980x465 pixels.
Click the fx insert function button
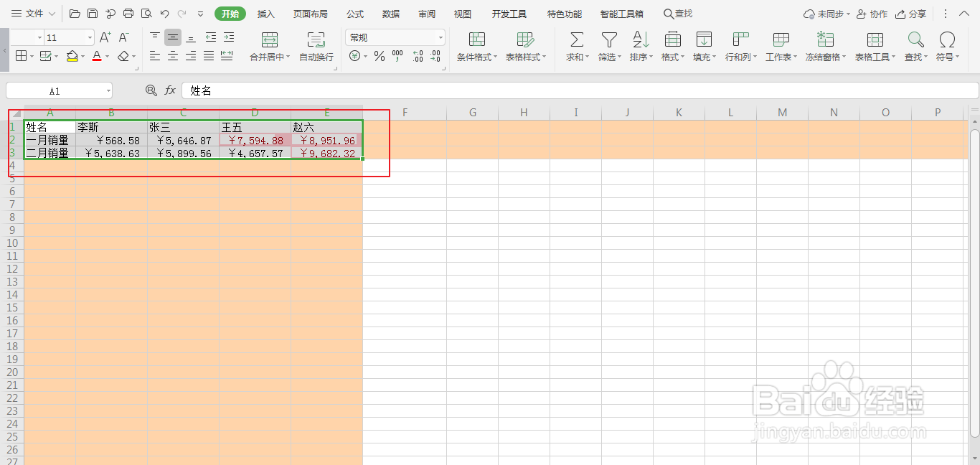[x=170, y=90]
